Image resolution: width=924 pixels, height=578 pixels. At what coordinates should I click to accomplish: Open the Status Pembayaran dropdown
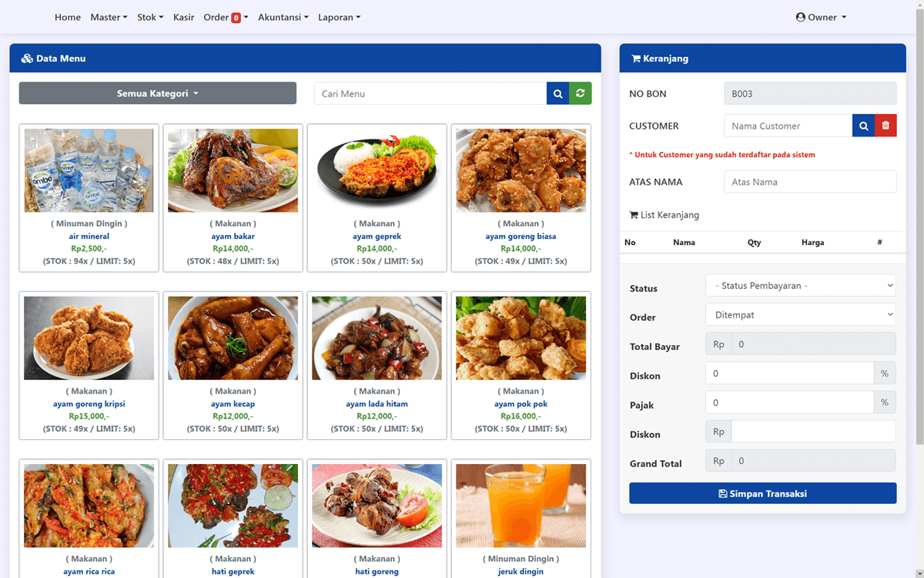(800, 285)
